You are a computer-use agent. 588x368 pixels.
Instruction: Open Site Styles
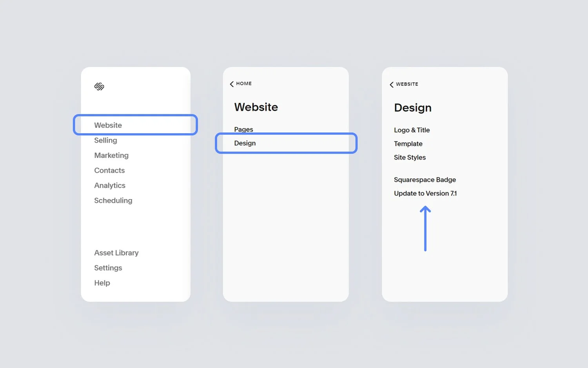[410, 157]
